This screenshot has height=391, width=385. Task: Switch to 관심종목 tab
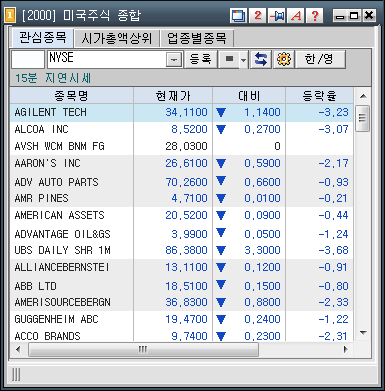42,37
